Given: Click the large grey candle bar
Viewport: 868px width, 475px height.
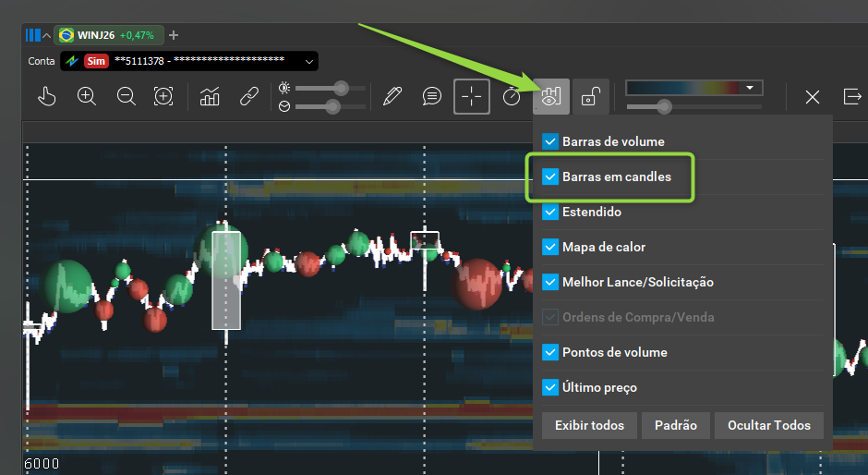Looking at the screenshot, I should point(226,280).
